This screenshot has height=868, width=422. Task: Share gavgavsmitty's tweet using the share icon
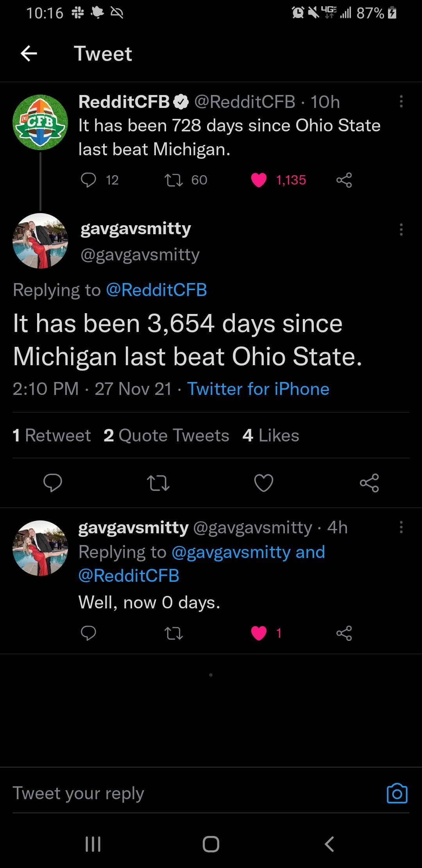369,484
